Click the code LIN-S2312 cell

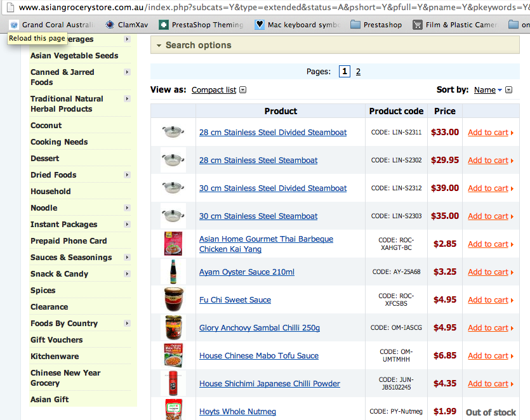(396, 188)
